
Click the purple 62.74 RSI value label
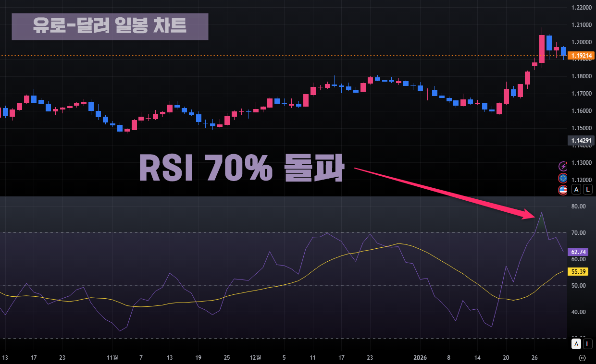[577, 252]
